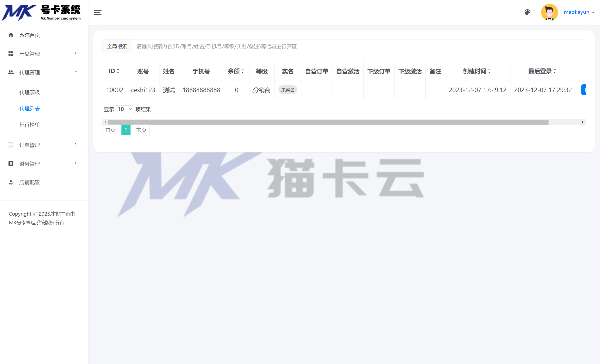600x364 pixels.
Task: Click the MK Number card system logo
Action: coord(41,12)
